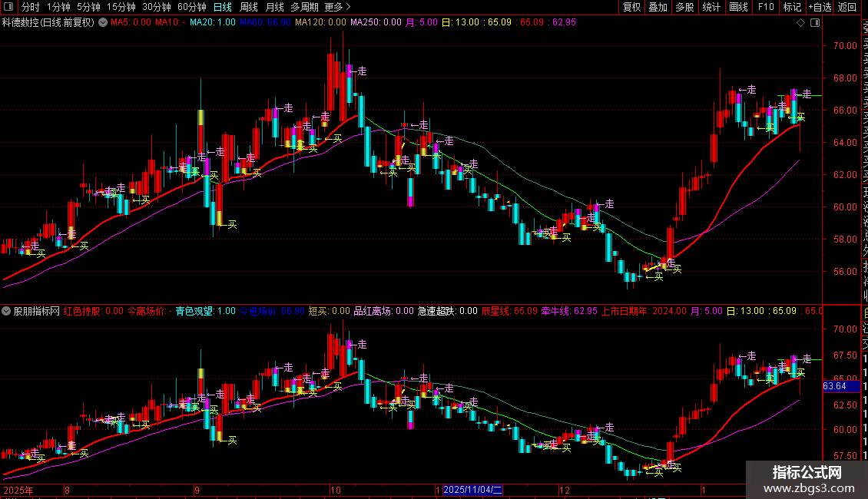Expand the 更多 periods menu
Viewport: 868px width, 499px height.
tap(337, 7)
